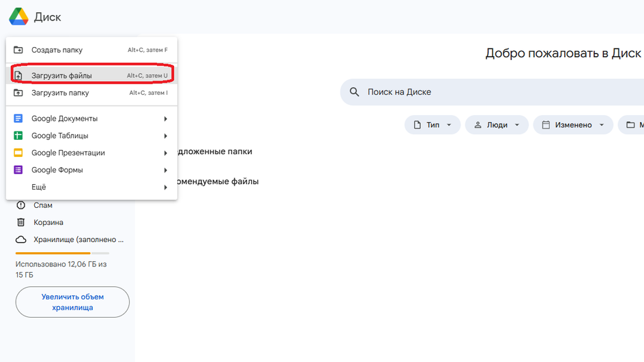Screen dimensions: 644x362
Task: Open Спам in the sidebar
Action: pos(43,205)
